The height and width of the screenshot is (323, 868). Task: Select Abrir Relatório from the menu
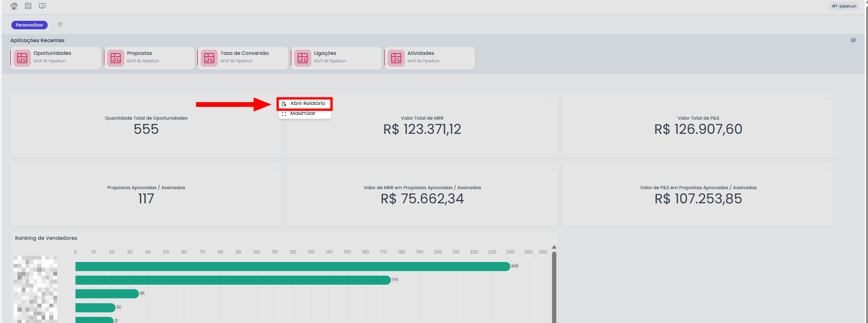coord(307,104)
